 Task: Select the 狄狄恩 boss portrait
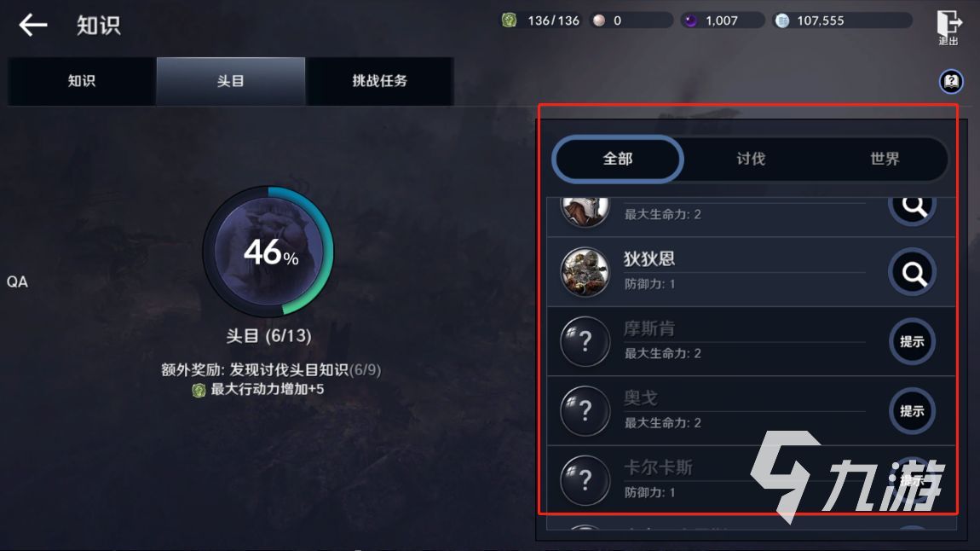click(x=585, y=272)
